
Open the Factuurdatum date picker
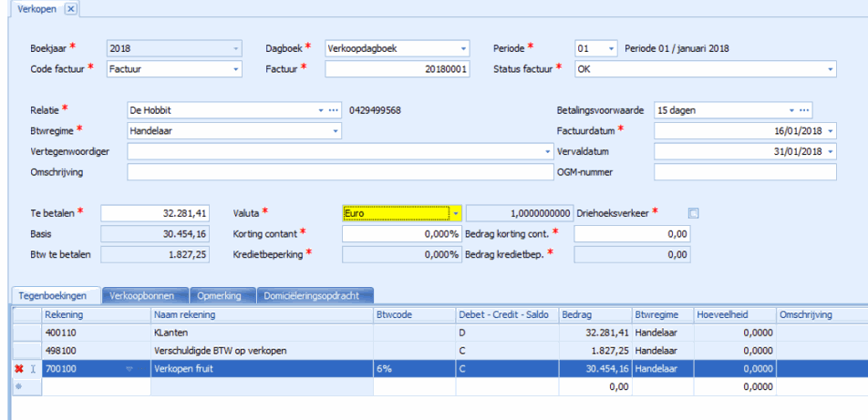coord(831,131)
